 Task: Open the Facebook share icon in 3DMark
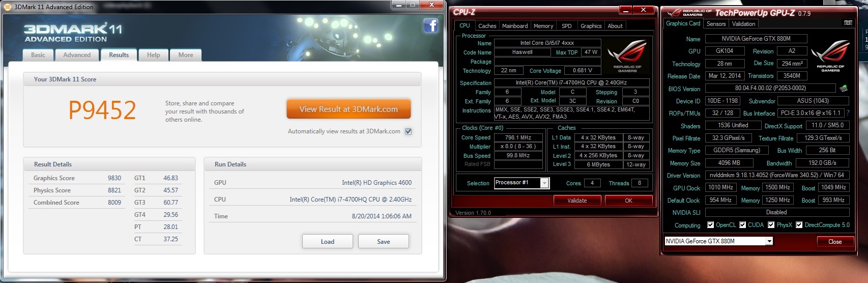430,25
